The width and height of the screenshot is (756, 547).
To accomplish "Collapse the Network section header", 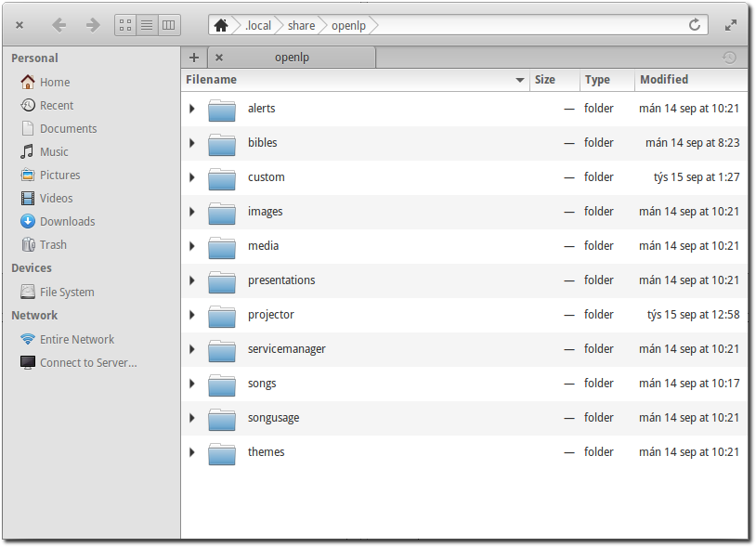I will (34, 315).
